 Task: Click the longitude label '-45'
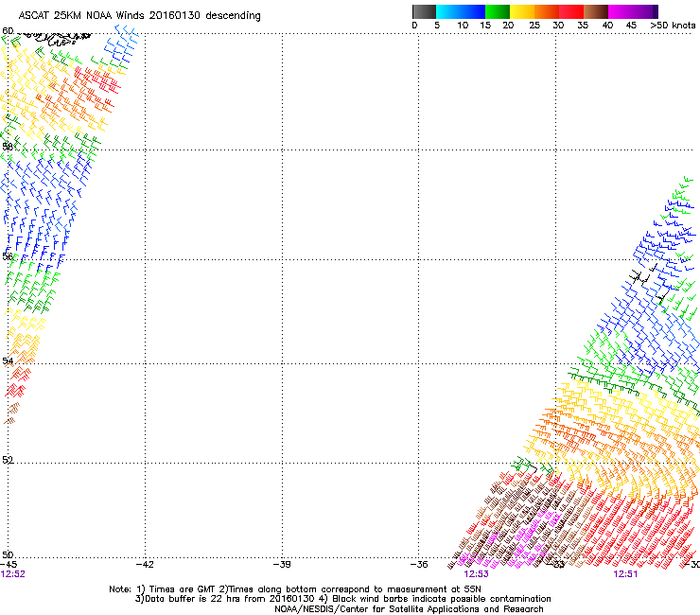(9, 564)
